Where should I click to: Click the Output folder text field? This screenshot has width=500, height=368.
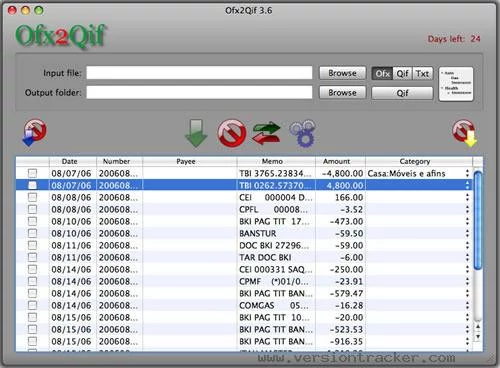tap(199, 92)
